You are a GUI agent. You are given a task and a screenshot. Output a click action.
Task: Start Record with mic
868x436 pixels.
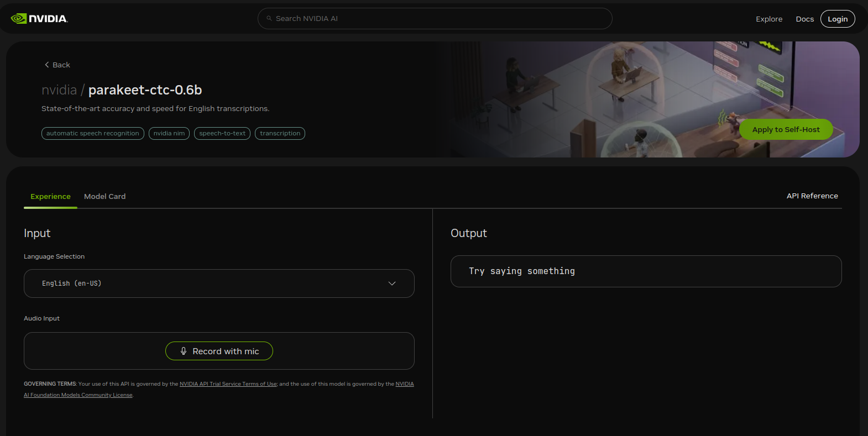[x=219, y=351]
